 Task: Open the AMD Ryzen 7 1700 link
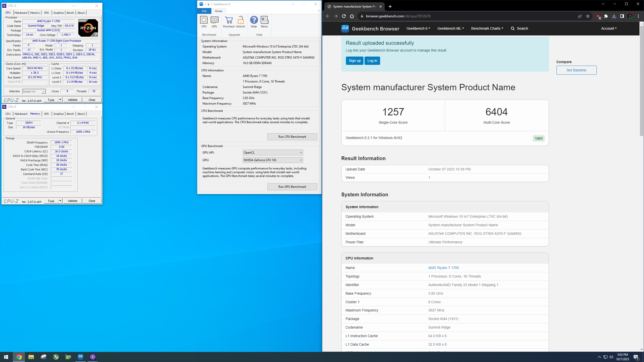tap(444, 268)
